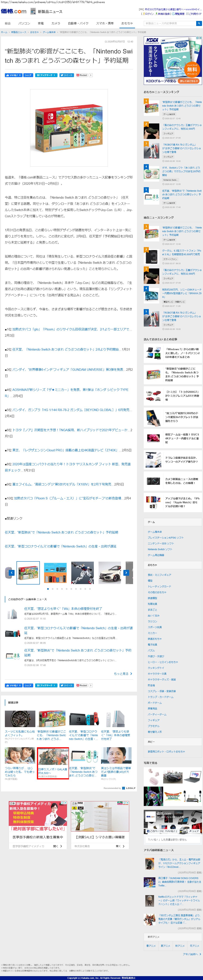Open the 自動車・バイク navigation tab

tap(78, 23)
